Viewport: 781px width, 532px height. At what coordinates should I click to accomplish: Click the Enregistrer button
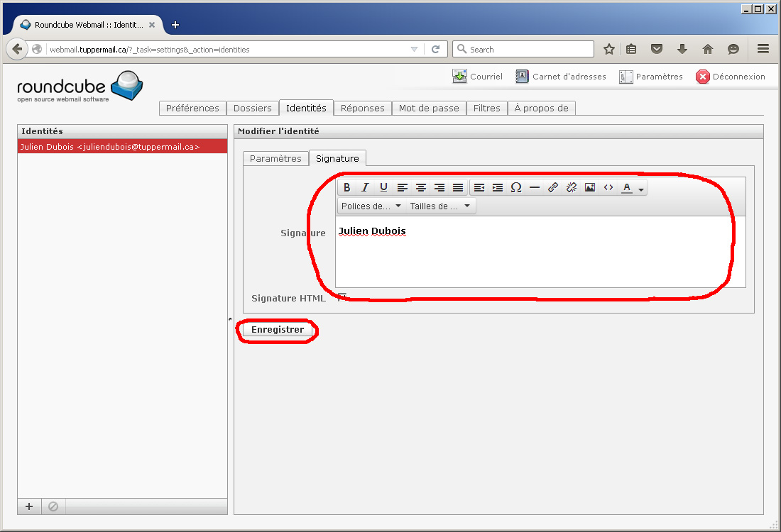277,330
